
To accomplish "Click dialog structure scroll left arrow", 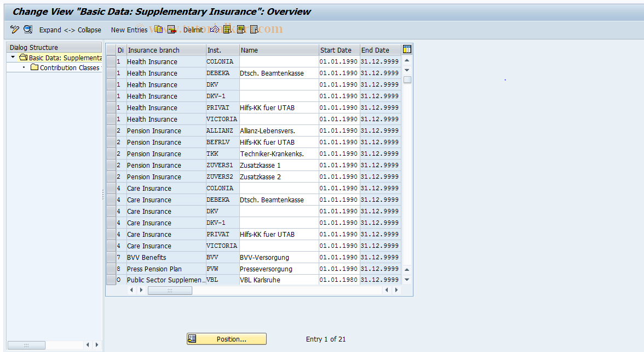I will (88, 344).
